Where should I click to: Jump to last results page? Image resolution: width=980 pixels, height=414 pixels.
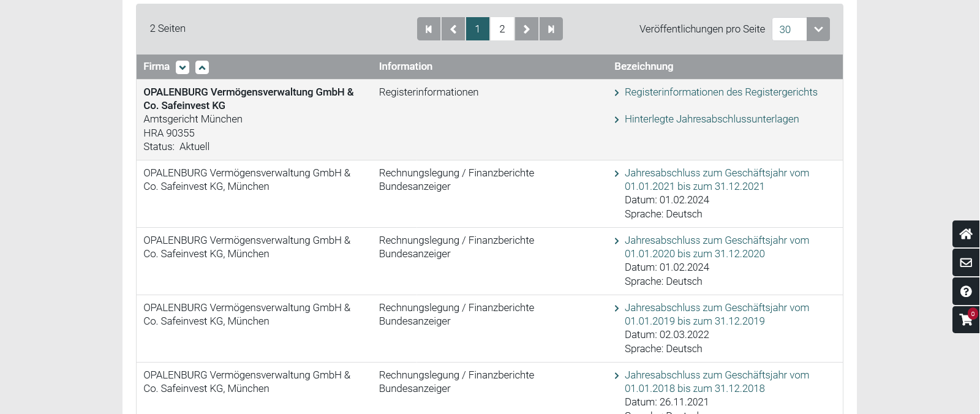tap(551, 29)
